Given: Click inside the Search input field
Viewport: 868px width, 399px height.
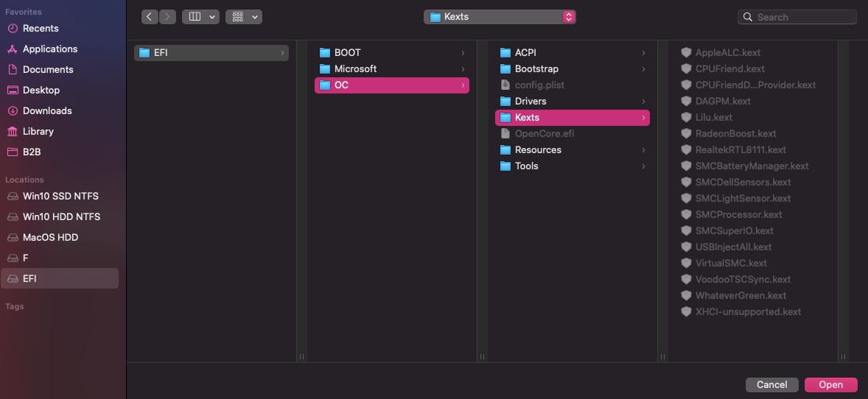Looking at the screenshot, I should click(797, 17).
